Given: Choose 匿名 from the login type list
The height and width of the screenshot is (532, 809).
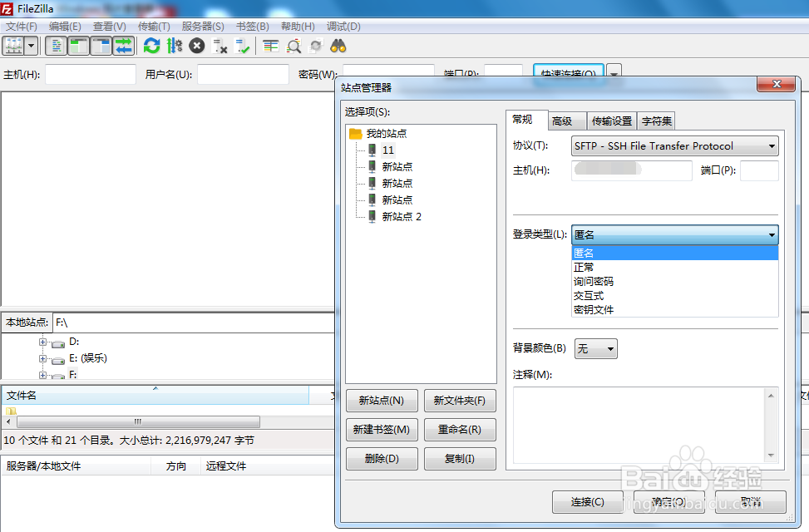Looking at the screenshot, I should [675, 253].
